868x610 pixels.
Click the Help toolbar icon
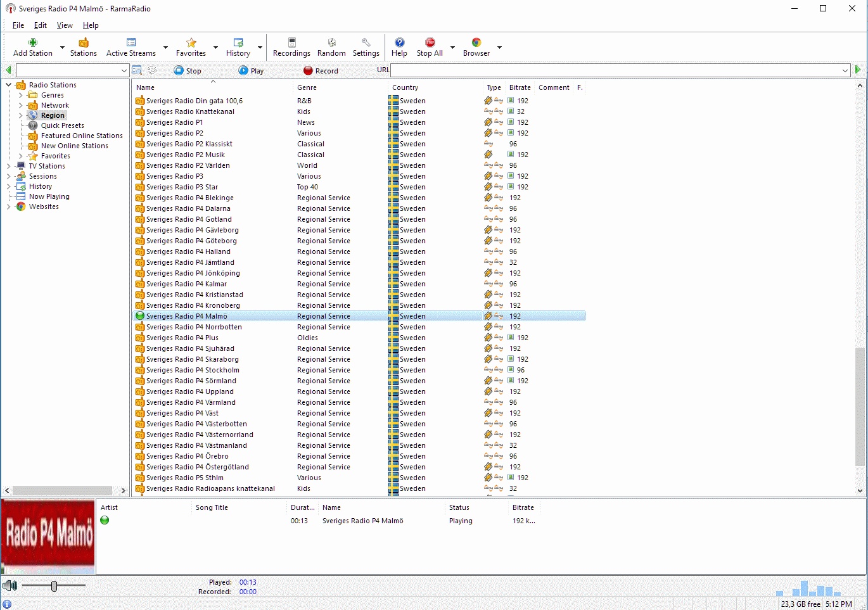(x=399, y=42)
